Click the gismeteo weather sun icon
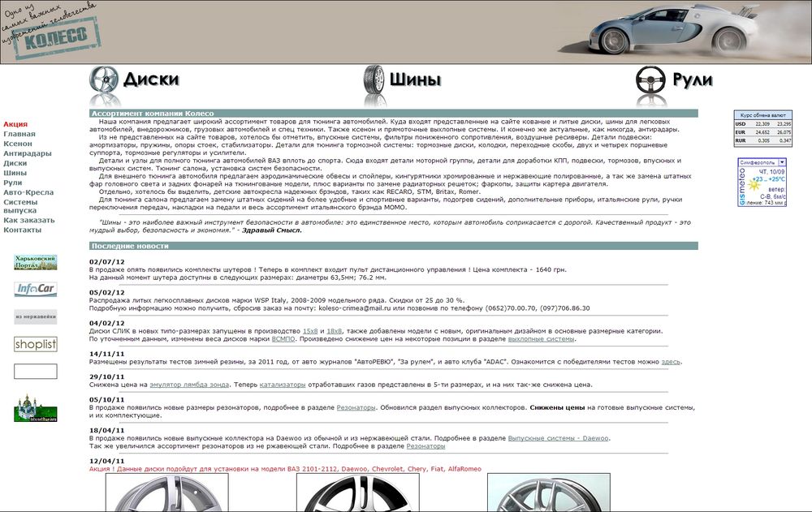This screenshot has width=812, height=512. coord(754,184)
